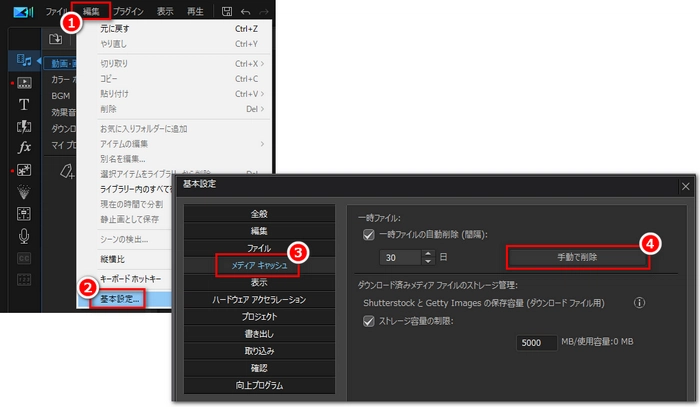Click the storage limit field showing 5000
The height and width of the screenshot is (407, 700).
tap(537, 343)
